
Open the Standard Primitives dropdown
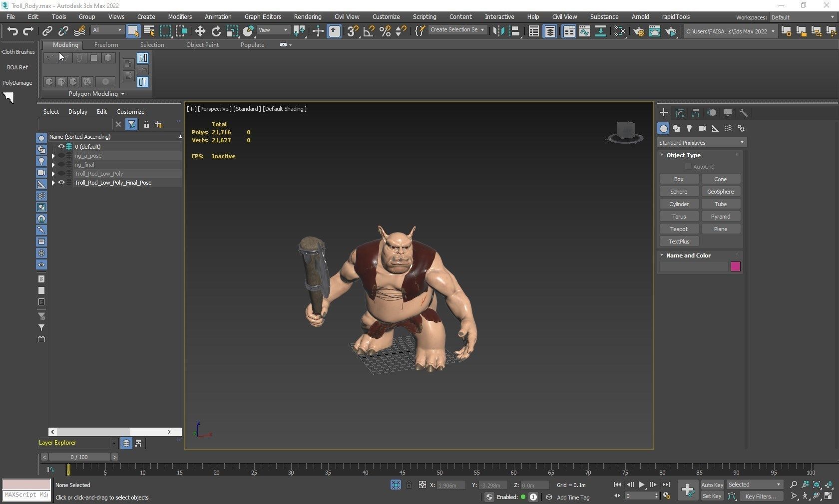tap(701, 143)
